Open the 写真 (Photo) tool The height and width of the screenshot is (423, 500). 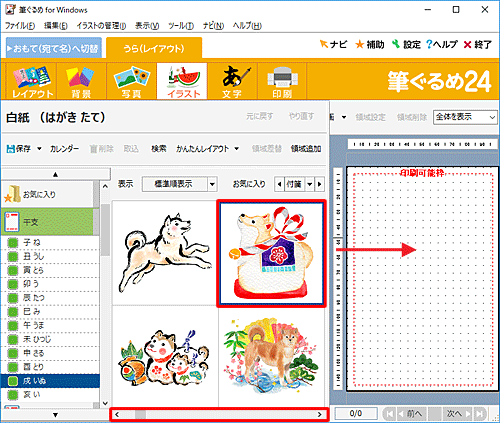click(x=131, y=82)
